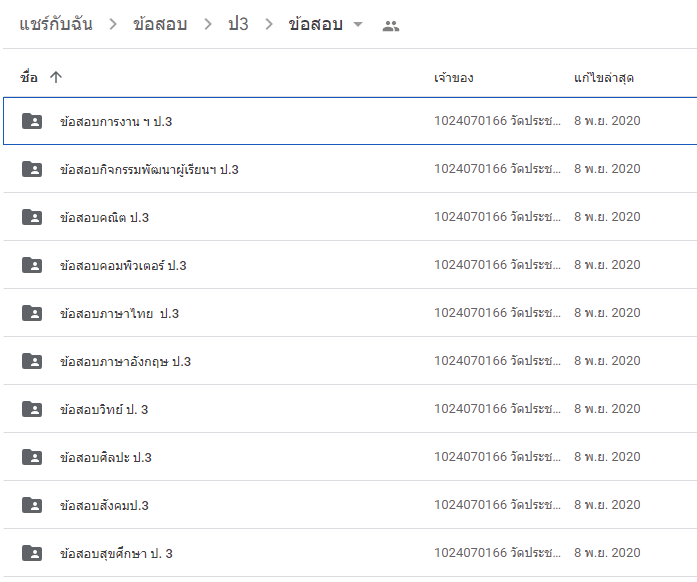Select the ข้อสอบกิจกรรมพัฒนาผู้เรียนฯ ป.3 folder

pos(350,169)
